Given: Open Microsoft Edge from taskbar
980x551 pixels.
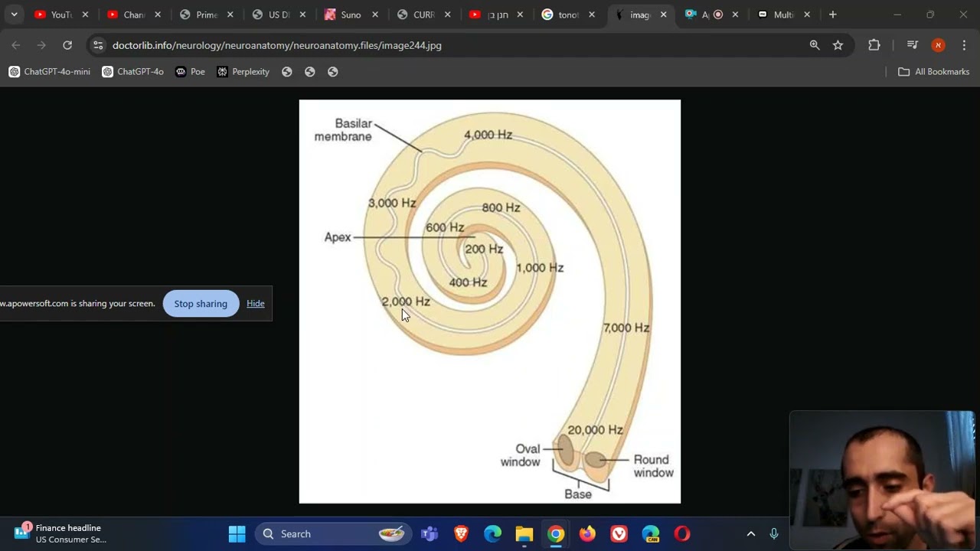Looking at the screenshot, I should [x=492, y=533].
